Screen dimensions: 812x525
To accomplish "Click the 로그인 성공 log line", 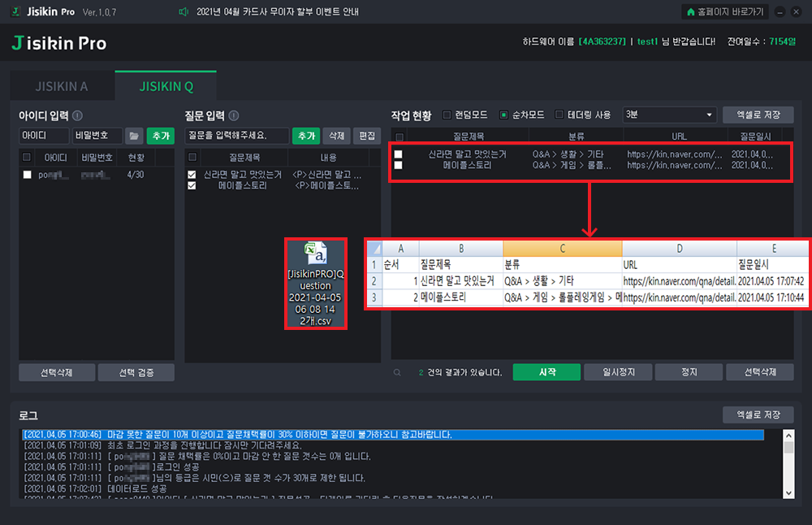I will pyautogui.click(x=111, y=467).
